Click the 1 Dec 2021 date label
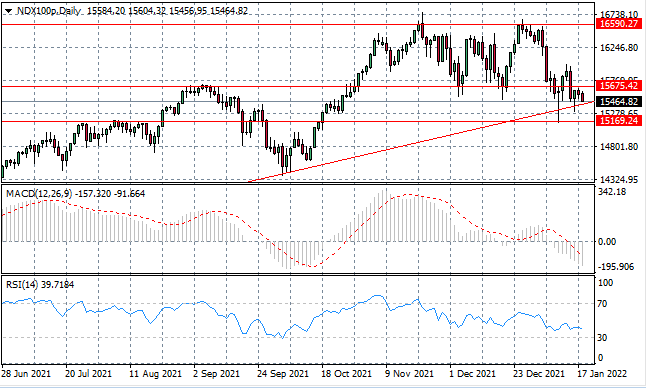 (473, 374)
